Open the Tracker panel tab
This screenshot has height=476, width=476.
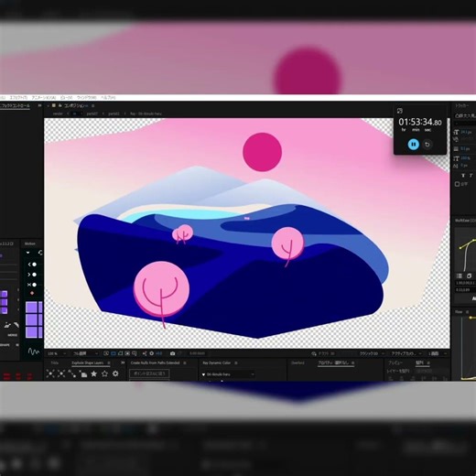pos(462,105)
